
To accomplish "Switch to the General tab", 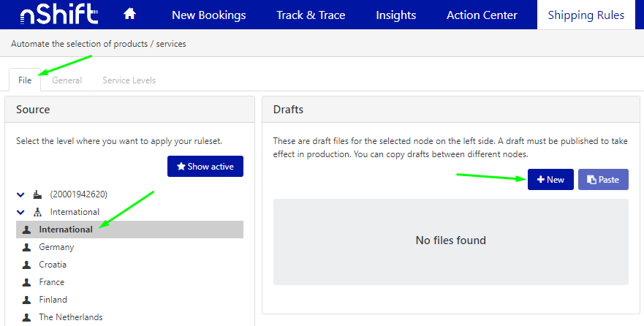I will click(67, 80).
